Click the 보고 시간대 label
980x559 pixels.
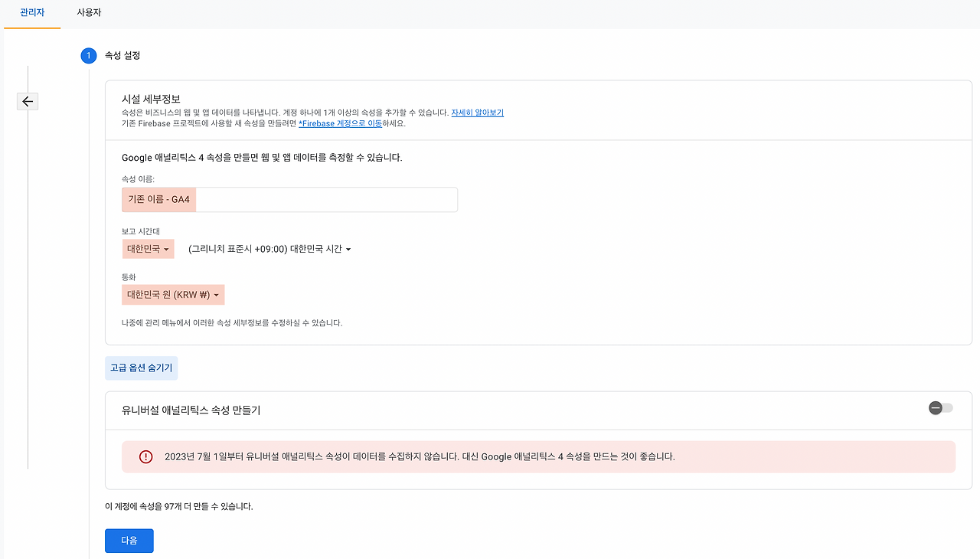140,231
